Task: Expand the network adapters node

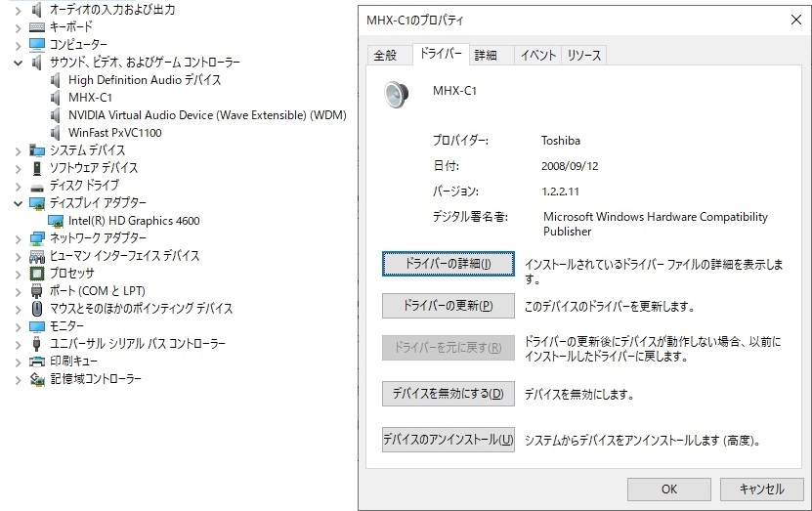Action: tap(18, 238)
